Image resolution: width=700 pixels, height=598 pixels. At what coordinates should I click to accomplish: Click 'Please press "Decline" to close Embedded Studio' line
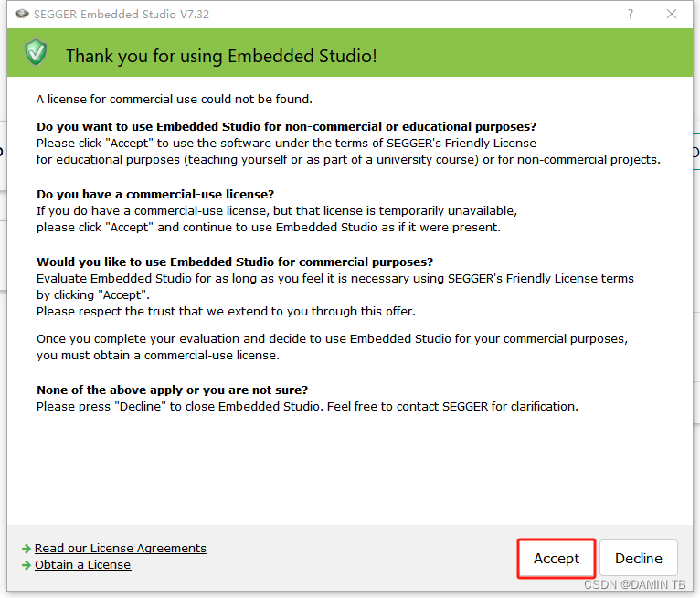pos(307,406)
